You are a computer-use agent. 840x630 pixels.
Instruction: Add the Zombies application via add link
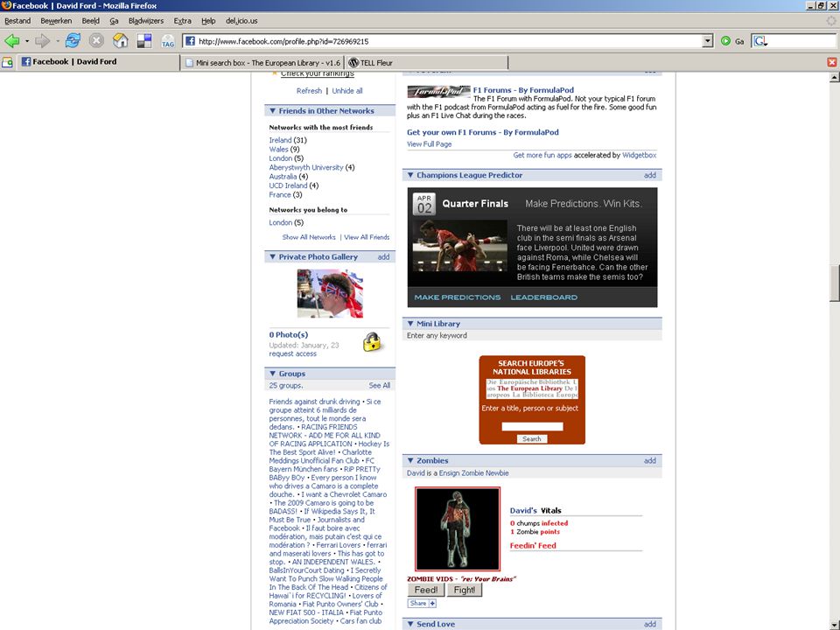pos(650,461)
